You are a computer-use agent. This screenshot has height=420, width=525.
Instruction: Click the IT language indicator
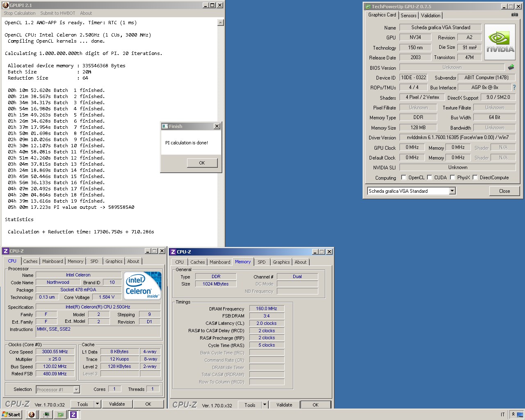pos(502,415)
